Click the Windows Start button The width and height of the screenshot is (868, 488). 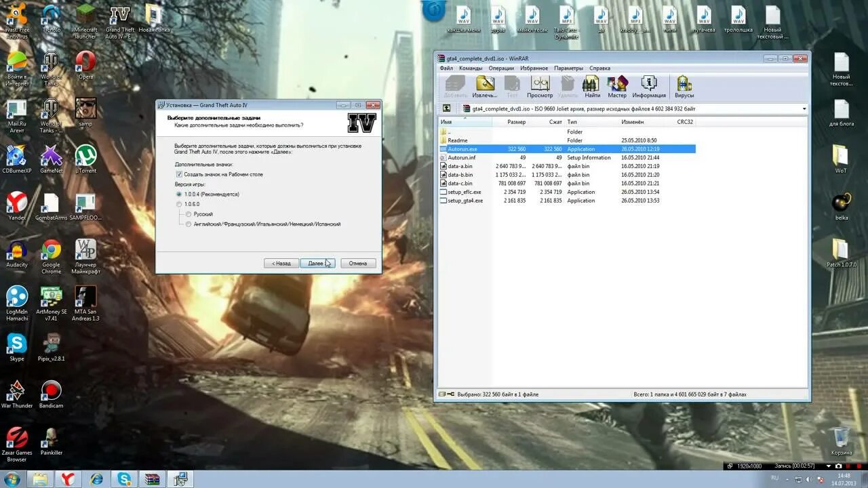click(12, 479)
